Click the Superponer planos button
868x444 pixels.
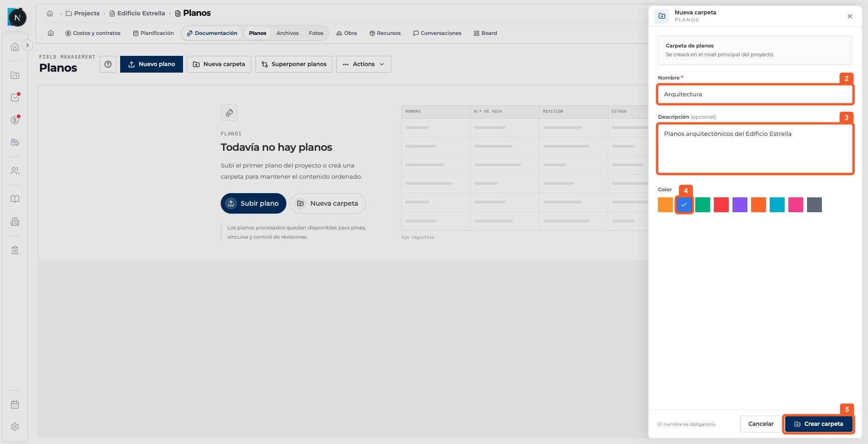(294, 64)
